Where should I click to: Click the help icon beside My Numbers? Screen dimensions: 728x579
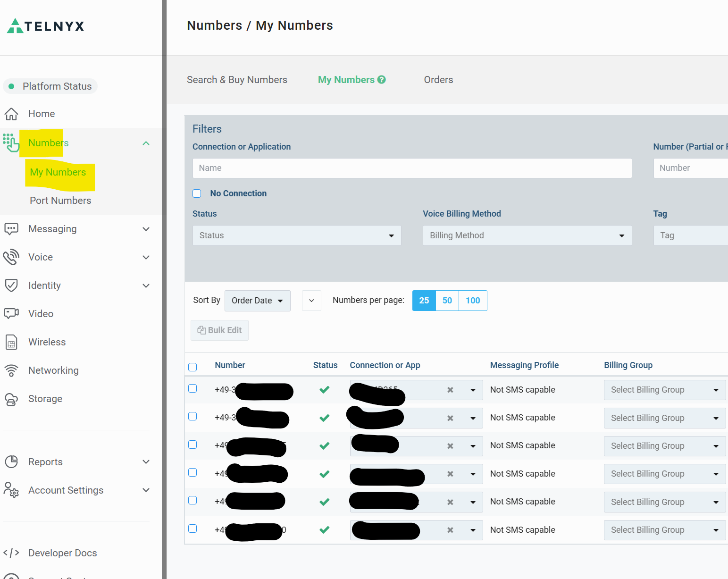(382, 80)
